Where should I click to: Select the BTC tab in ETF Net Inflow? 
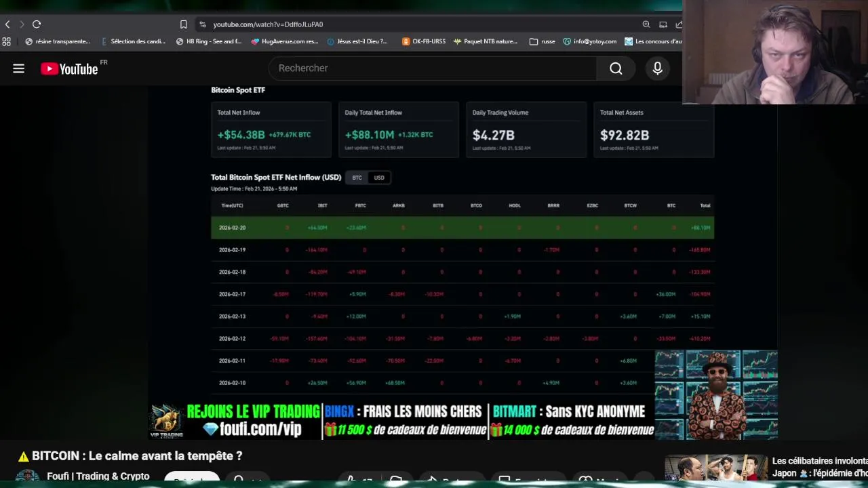click(x=357, y=178)
